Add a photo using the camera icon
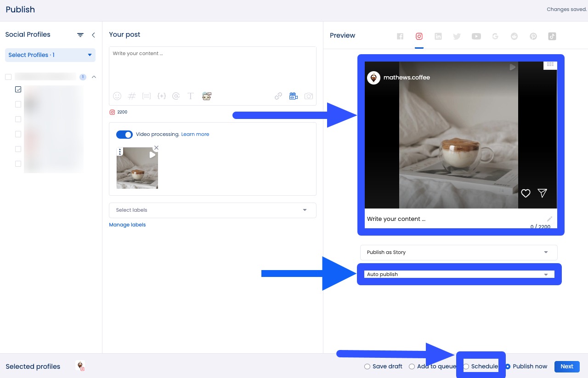Screen dimensions: 588x378 coord(309,96)
